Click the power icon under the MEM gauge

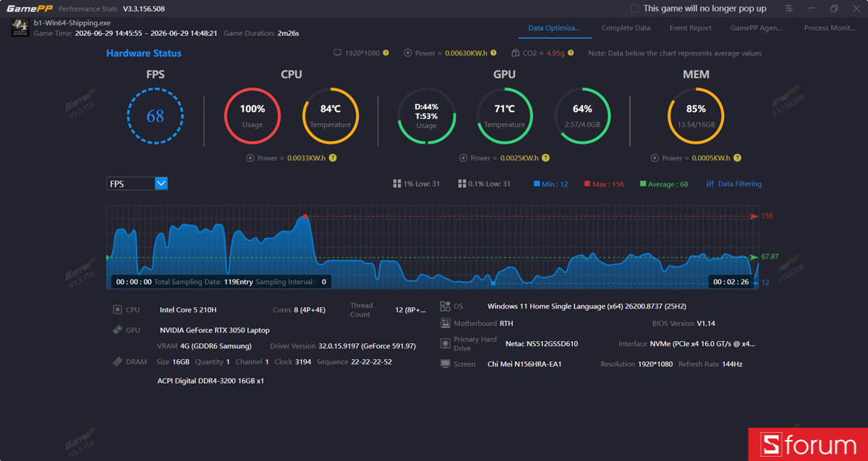pyautogui.click(x=655, y=158)
